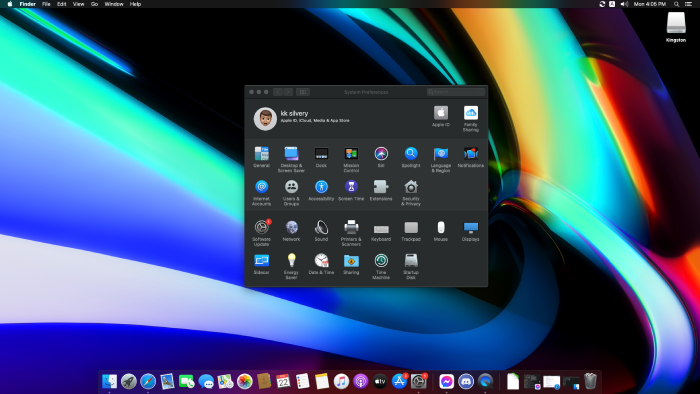Open Music from the Dock
700x394 pixels.
pos(341,381)
